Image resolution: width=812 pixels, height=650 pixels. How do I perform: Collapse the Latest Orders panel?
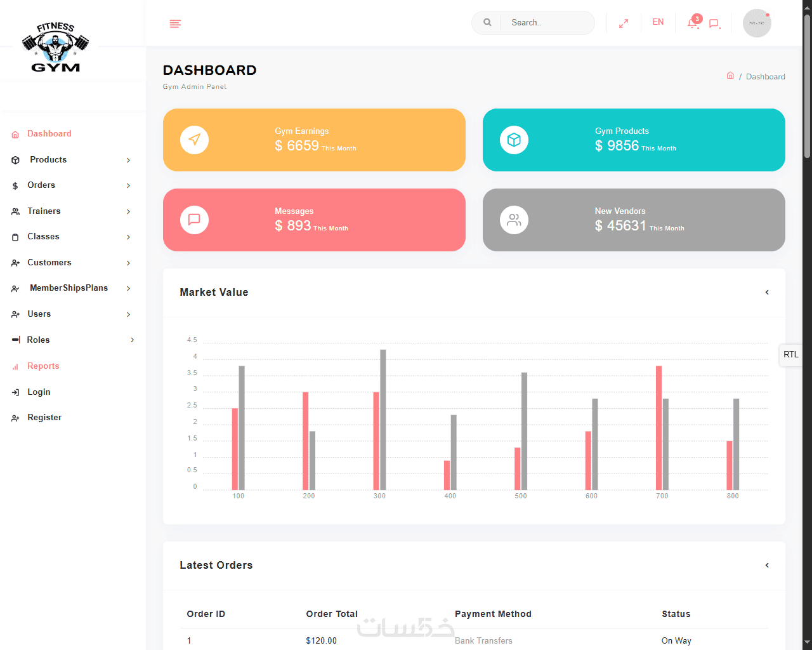pyautogui.click(x=767, y=565)
